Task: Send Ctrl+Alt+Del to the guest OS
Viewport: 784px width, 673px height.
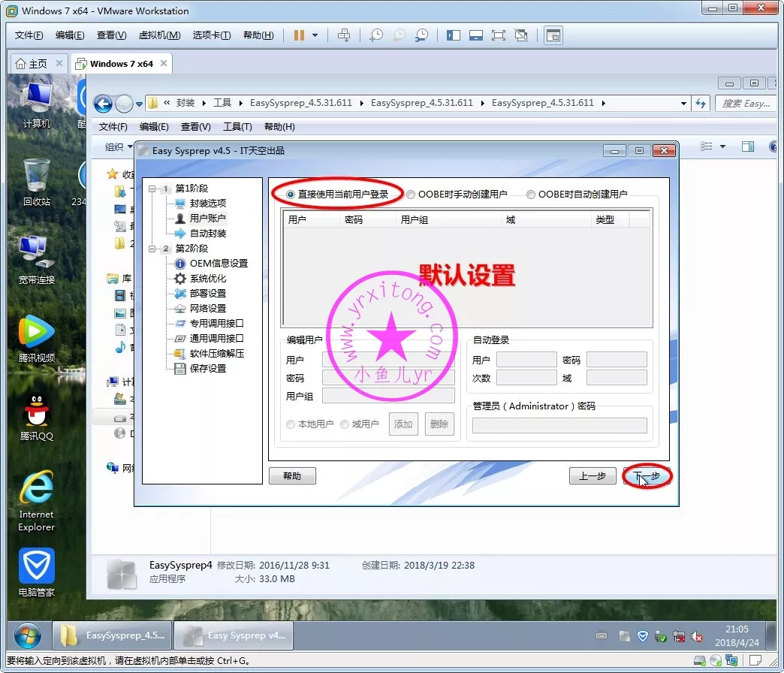Action: pos(345,35)
